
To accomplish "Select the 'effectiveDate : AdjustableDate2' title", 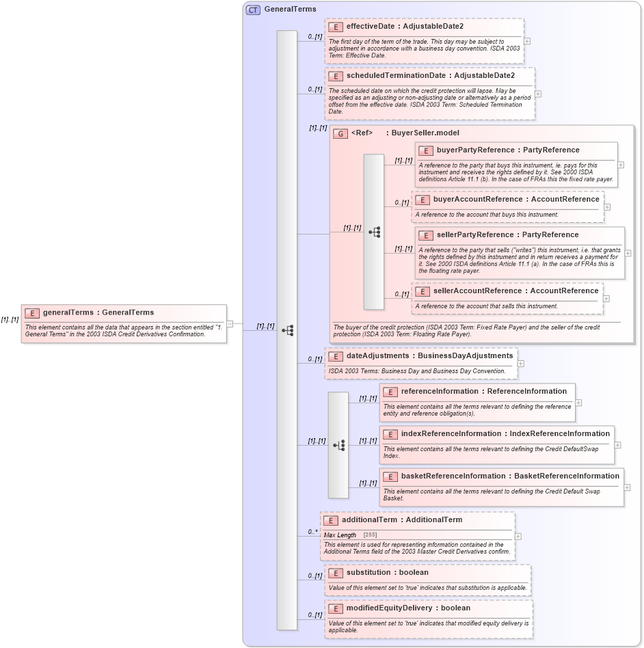I will click(x=405, y=27).
